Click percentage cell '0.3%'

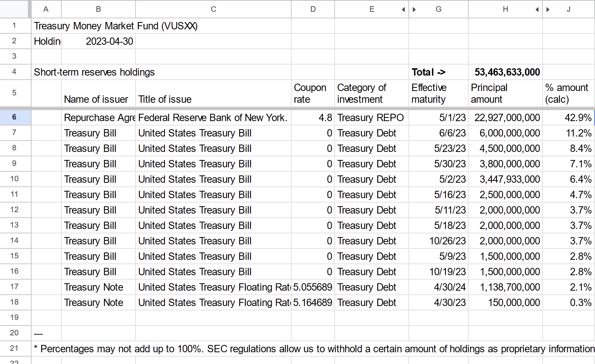[569, 303]
